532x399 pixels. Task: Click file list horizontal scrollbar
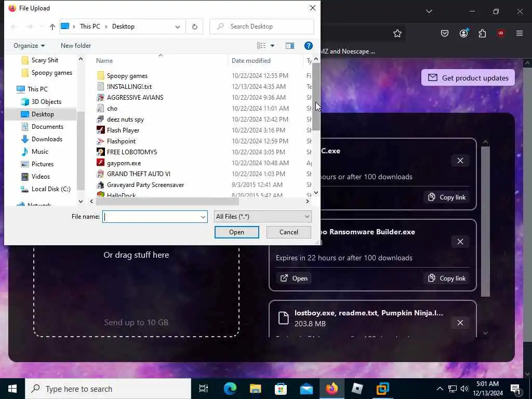pos(168,201)
